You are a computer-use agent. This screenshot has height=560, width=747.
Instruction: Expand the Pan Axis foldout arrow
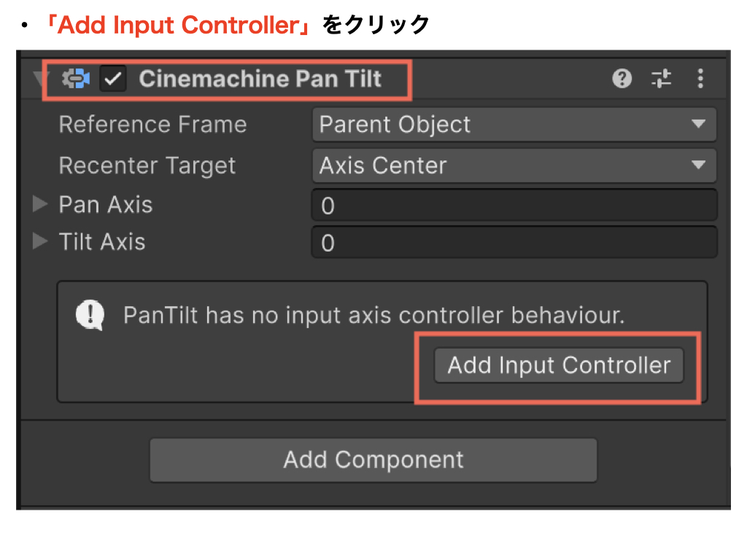pos(40,205)
